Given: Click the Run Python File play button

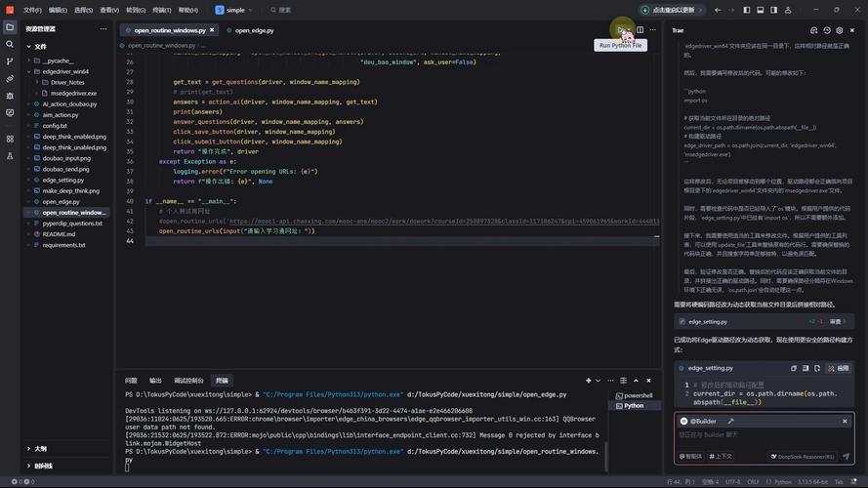Looking at the screenshot, I should (x=621, y=30).
